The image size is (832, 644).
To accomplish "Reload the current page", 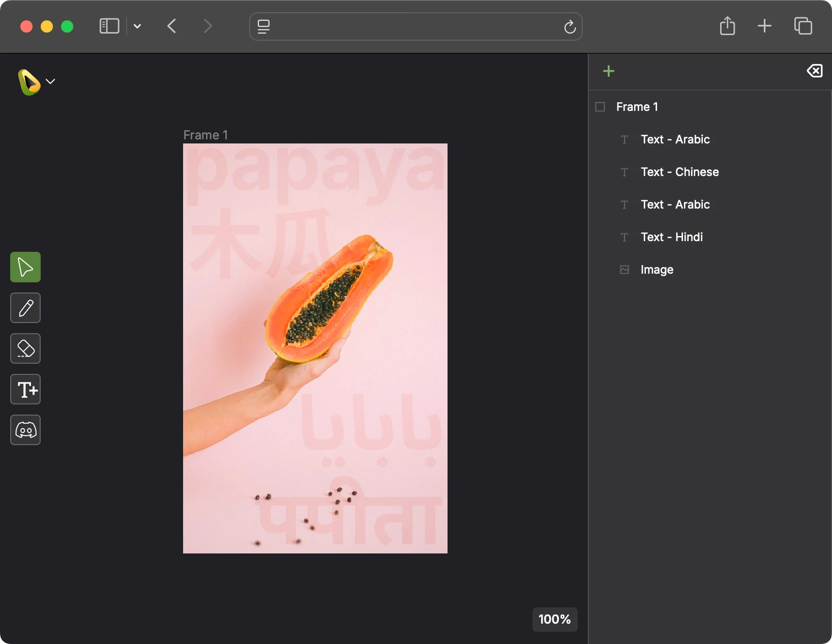I will 569,27.
